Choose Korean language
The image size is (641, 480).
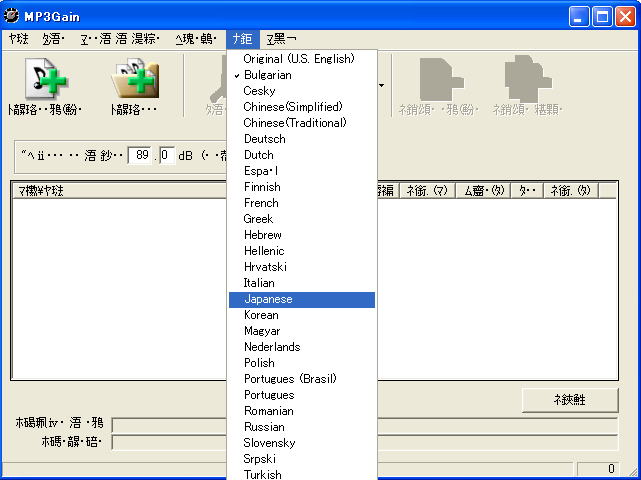point(302,315)
